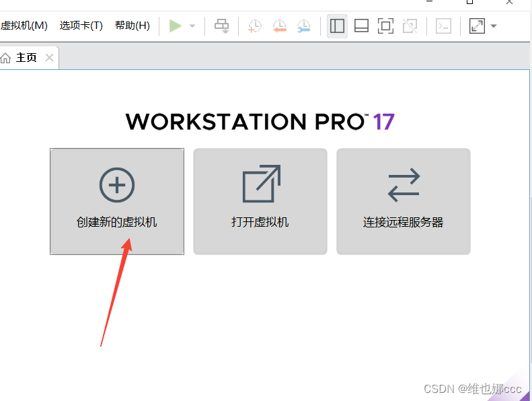Take a snapshot of the virtual machine
Screen dimensions: 532x401
[254, 26]
